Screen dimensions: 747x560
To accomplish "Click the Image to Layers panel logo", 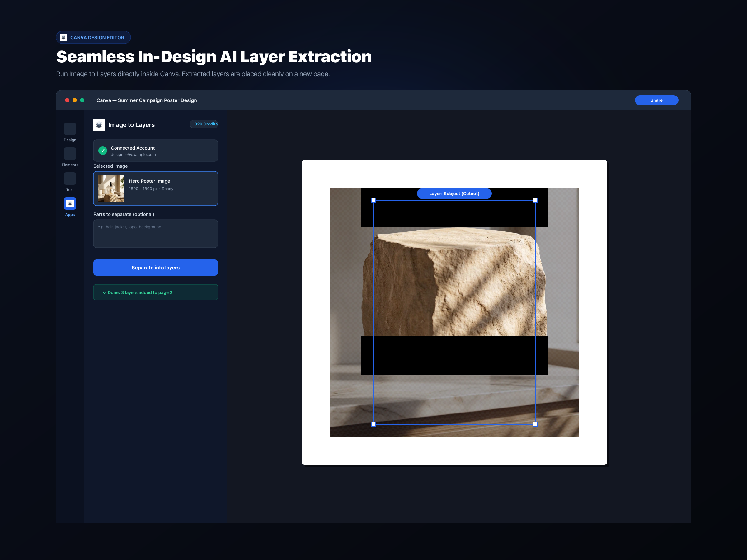I will (99, 125).
